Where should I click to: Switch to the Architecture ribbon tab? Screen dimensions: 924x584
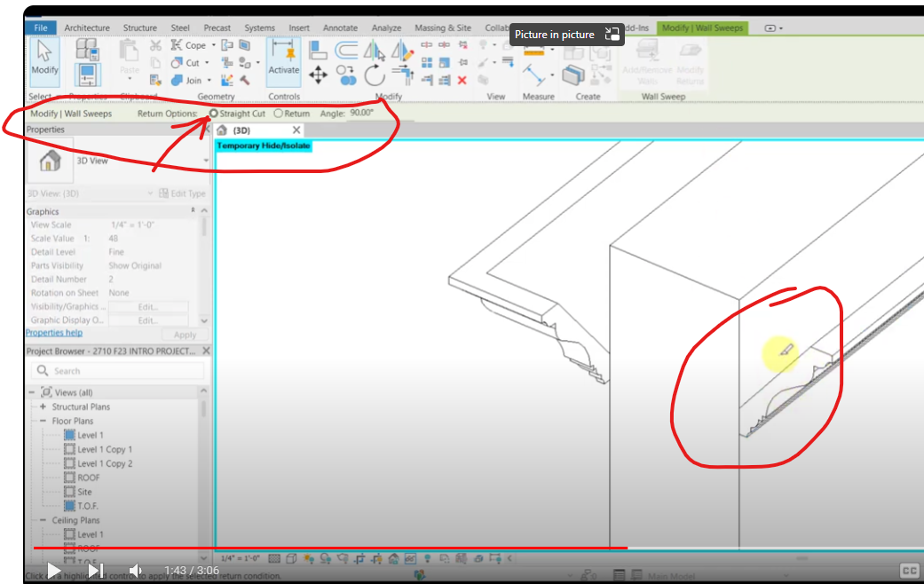[x=86, y=28]
